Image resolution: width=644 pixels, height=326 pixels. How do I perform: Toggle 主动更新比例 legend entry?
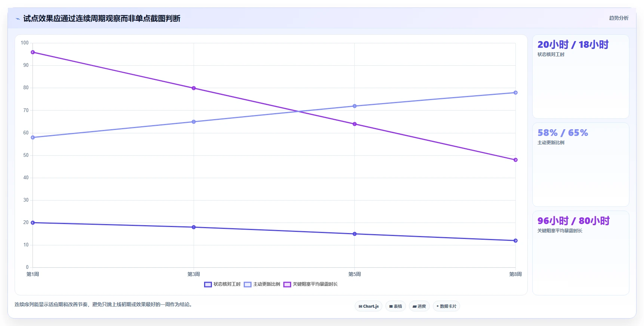pyautogui.click(x=262, y=284)
